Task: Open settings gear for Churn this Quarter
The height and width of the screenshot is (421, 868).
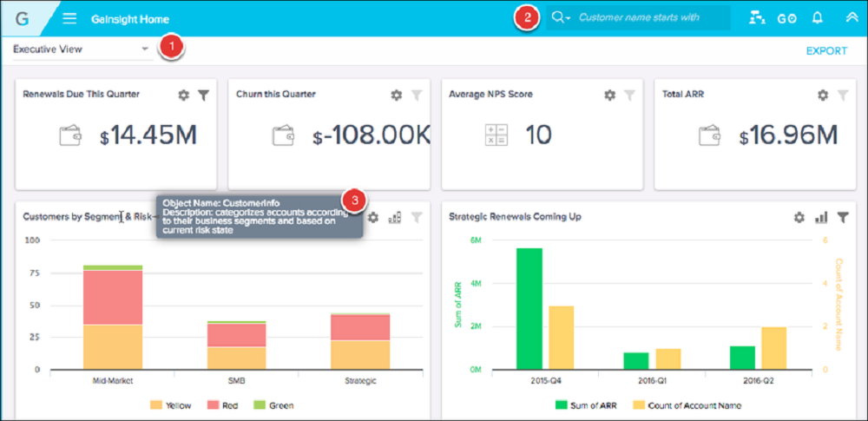Action: 397,95
